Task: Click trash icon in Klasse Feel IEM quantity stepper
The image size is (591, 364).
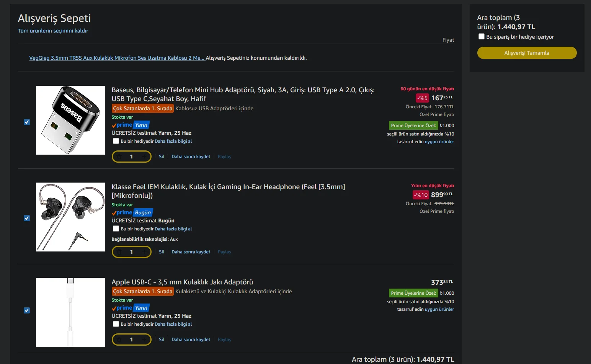Action: coord(119,252)
